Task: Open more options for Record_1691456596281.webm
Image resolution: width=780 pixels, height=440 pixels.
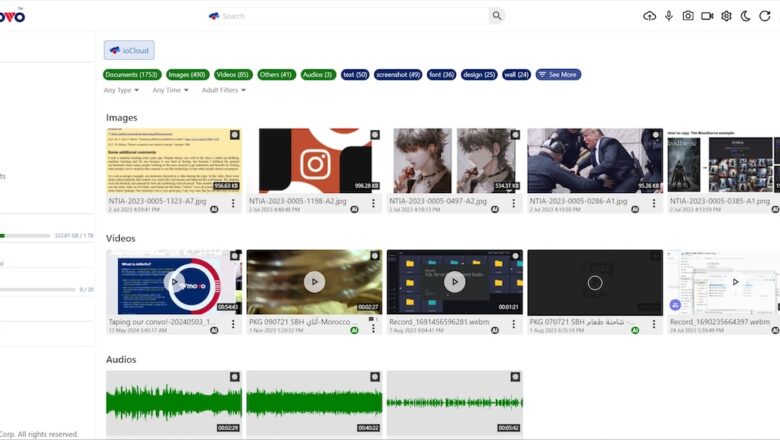Action: click(513, 324)
